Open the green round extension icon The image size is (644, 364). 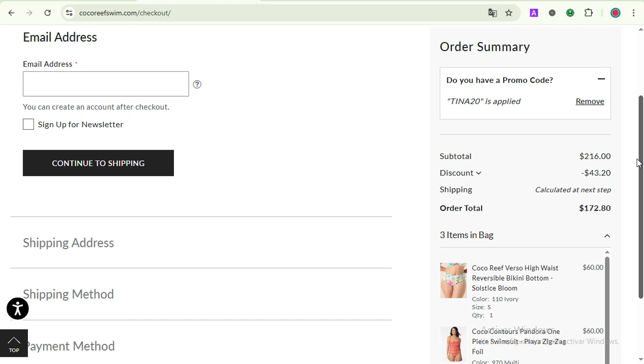tap(570, 13)
